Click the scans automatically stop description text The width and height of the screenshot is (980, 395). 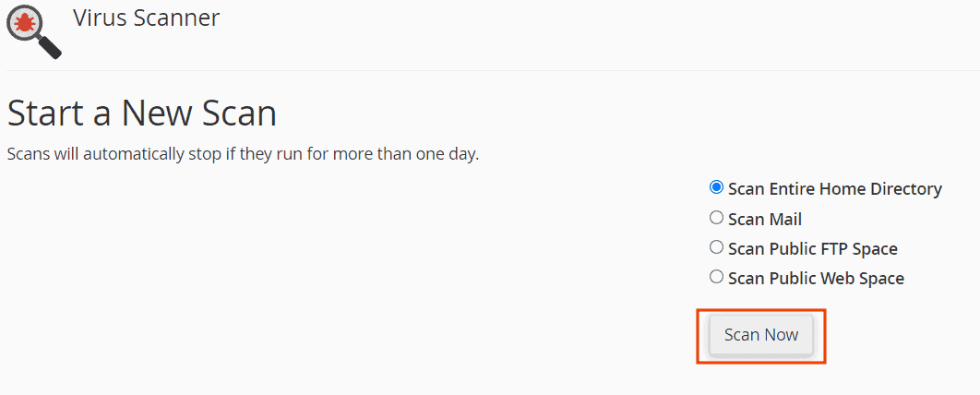pos(243,154)
